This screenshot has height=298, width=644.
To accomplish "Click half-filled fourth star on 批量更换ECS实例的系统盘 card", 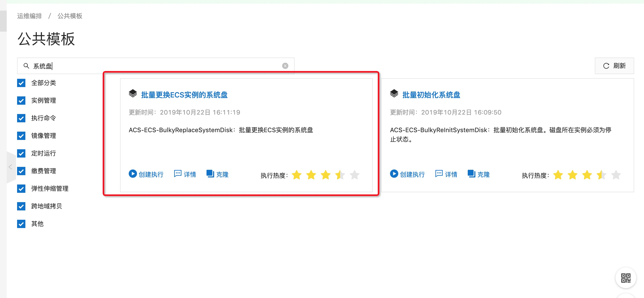I will [x=340, y=175].
